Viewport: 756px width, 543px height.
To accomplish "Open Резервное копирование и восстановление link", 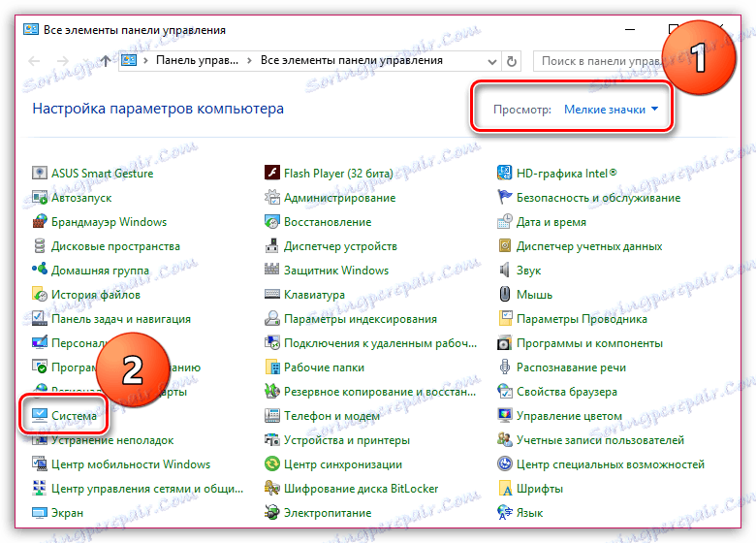I will tap(379, 392).
